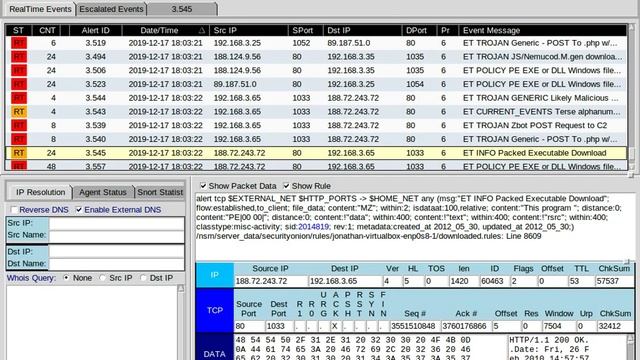Switch to the RealTime Events tab

(x=40, y=9)
